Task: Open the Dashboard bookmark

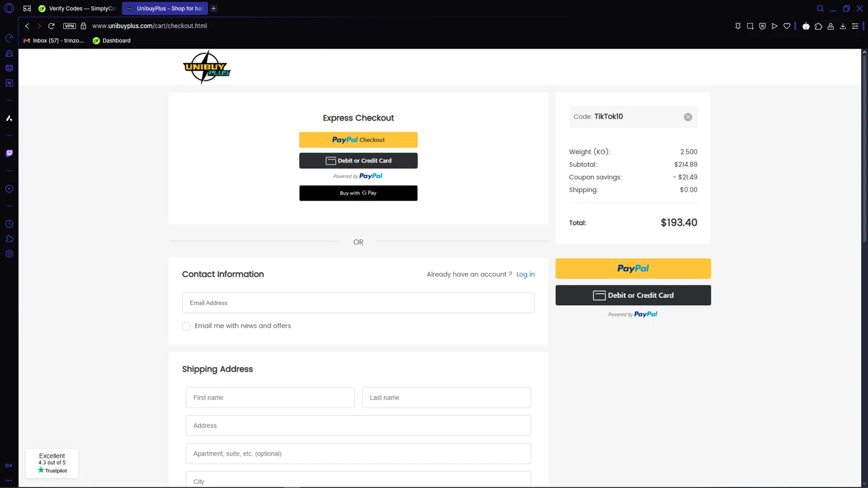Action: [112, 40]
